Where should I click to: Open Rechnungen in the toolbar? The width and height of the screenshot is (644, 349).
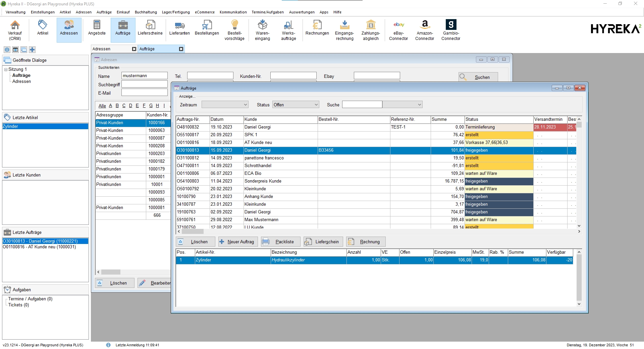(x=317, y=28)
